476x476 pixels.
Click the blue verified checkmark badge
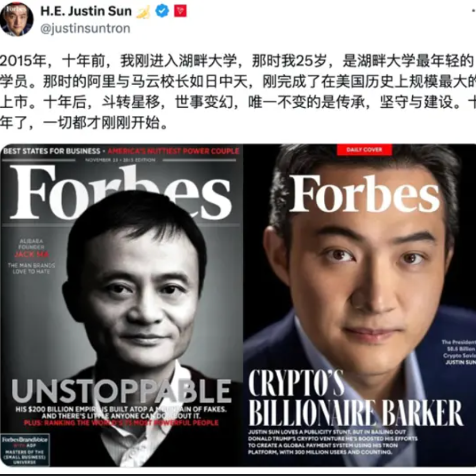tap(162, 11)
